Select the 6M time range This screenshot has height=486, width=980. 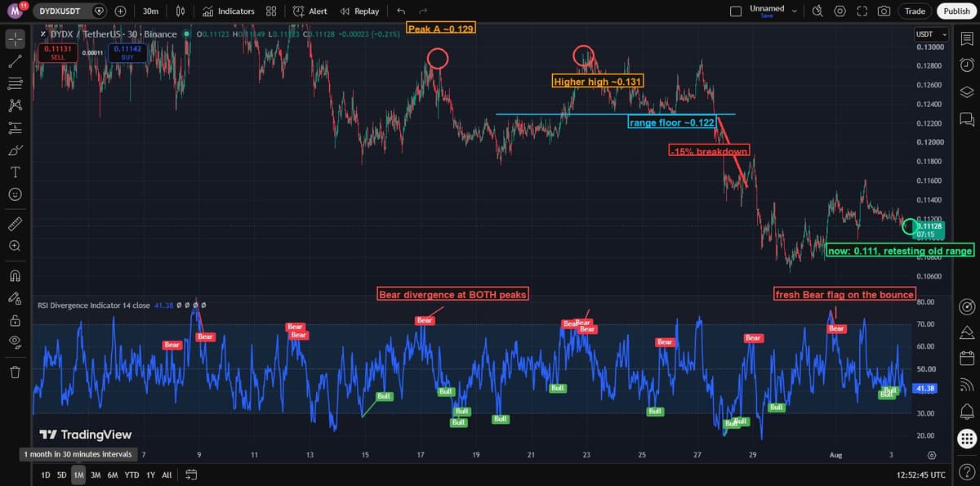tap(112, 475)
